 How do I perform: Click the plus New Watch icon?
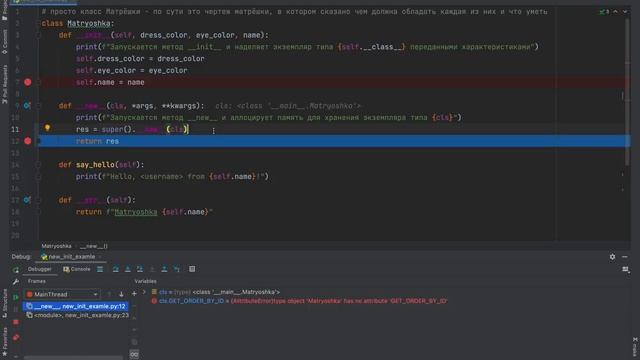tap(134, 293)
